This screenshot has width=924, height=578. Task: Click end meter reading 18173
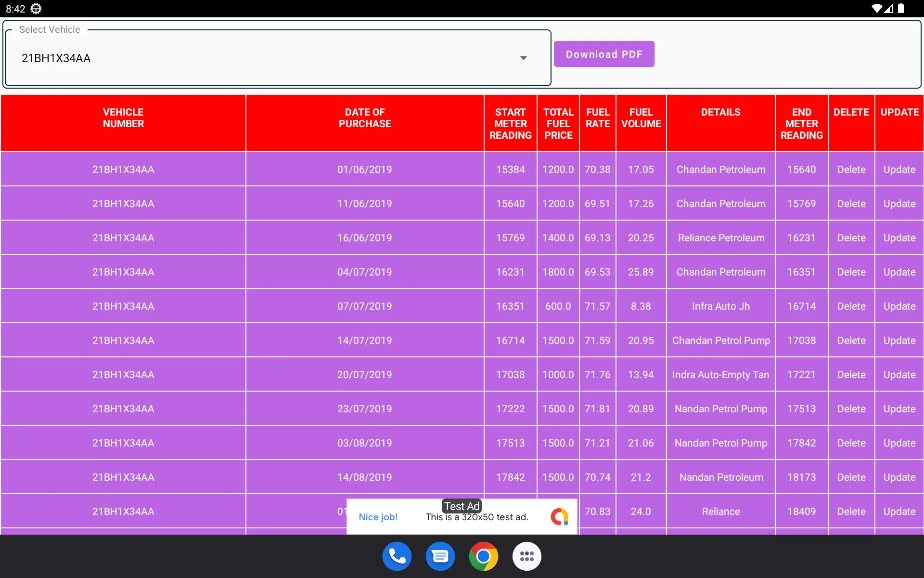801,477
